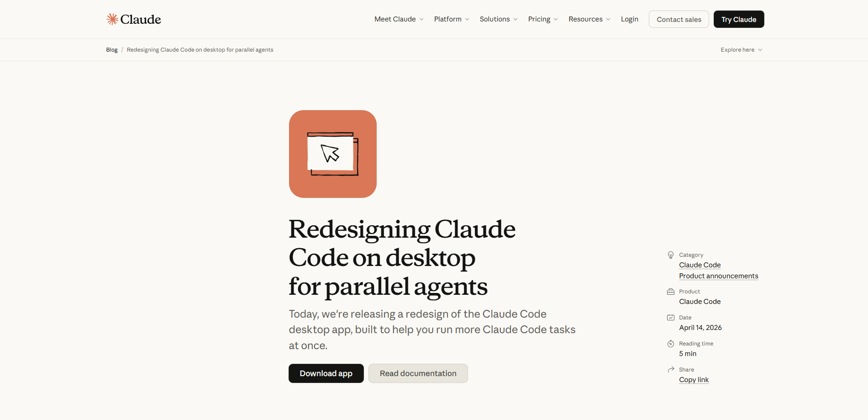Click the Claude Code product value text
This screenshot has width=868, height=420.
700,302
